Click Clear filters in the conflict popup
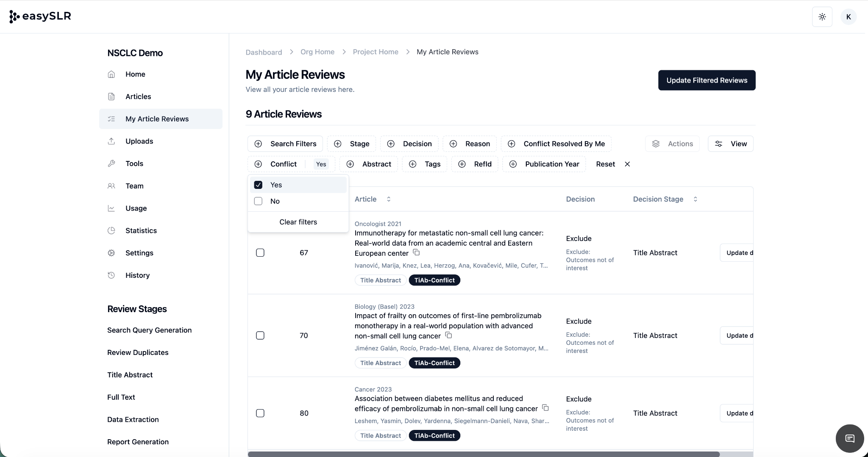 298,222
